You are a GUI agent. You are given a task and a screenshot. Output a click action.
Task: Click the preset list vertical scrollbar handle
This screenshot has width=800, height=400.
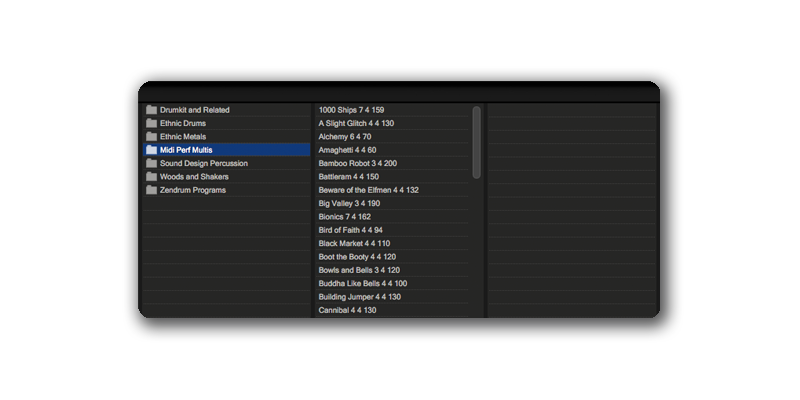point(477,142)
